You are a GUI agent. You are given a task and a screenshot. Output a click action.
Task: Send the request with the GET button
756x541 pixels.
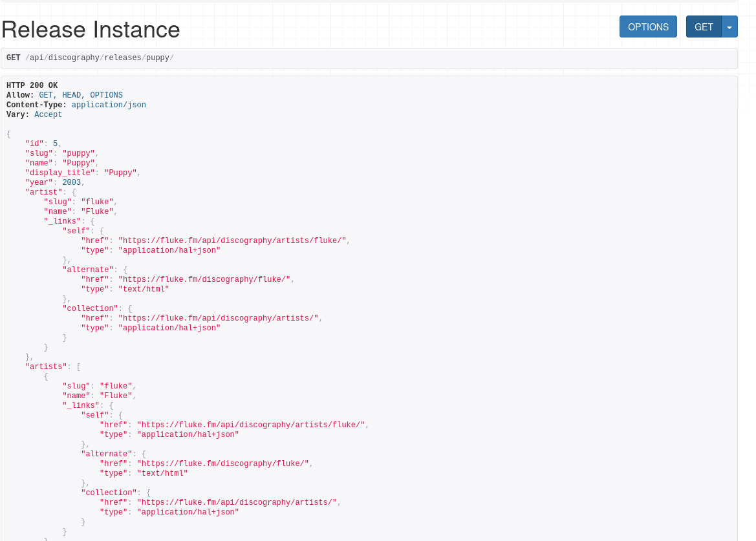704,27
